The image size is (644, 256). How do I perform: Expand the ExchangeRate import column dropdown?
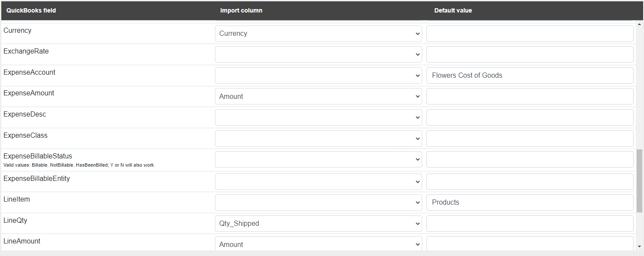(318, 54)
